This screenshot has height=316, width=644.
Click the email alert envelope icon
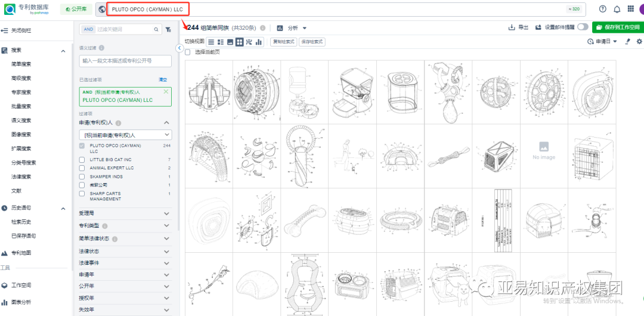coord(538,27)
